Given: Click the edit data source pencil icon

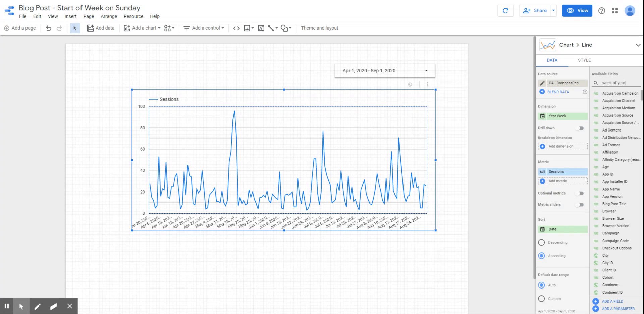Looking at the screenshot, I should (x=542, y=83).
